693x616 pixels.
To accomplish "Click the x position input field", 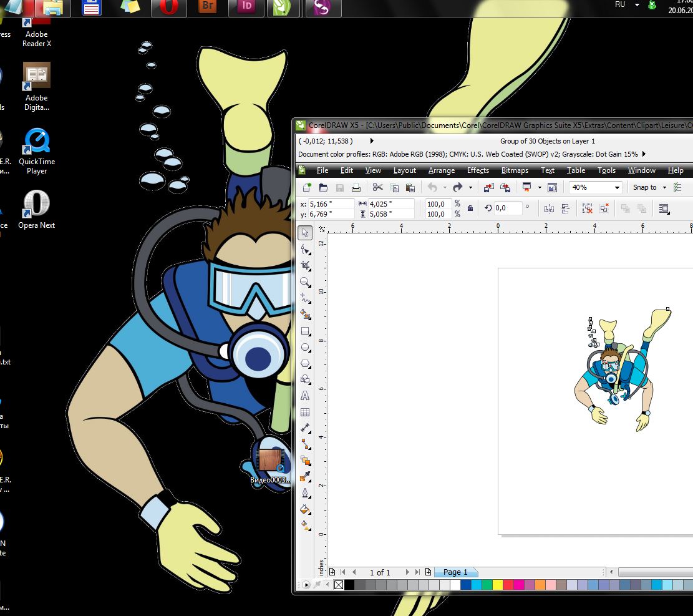I will pyautogui.click(x=331, y=204).
